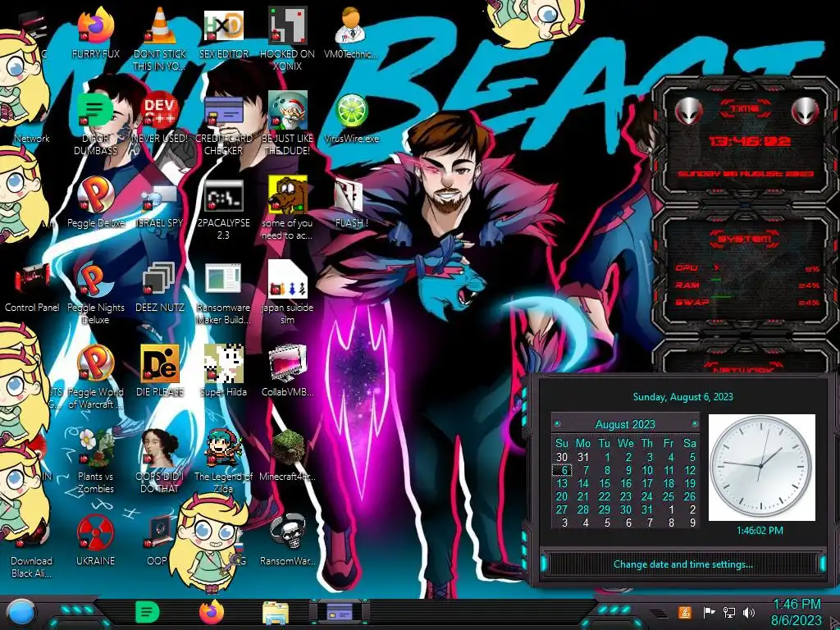Launch Plants vs Zombies icon

tap(95, 449)
